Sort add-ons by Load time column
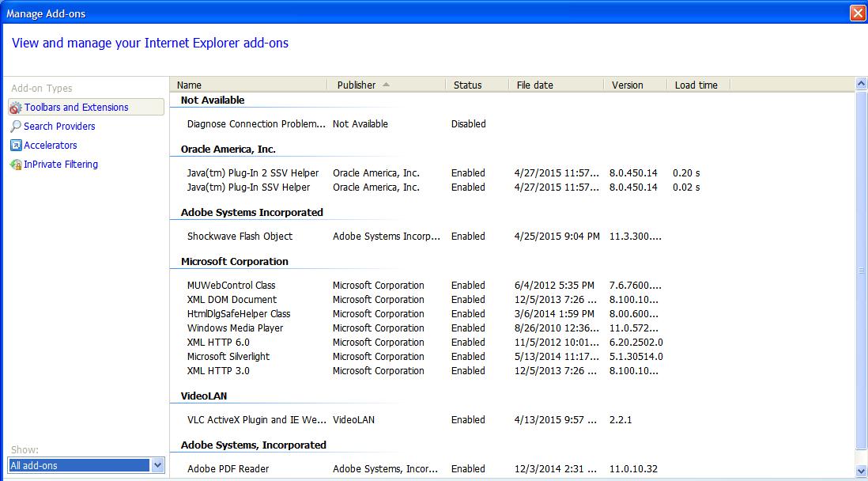The height and width of the screenshot is (481, 868). pyautogui.click(x=699, y=85)
